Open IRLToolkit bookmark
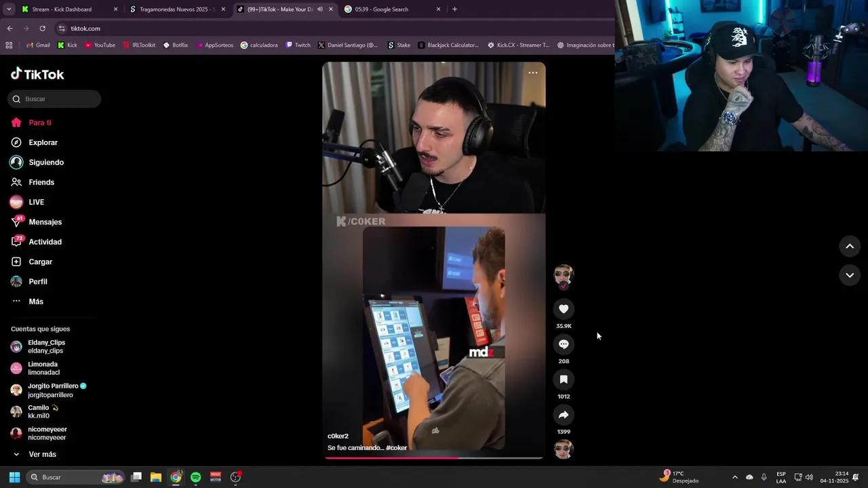The image size is (868, 488). (139, 45)
